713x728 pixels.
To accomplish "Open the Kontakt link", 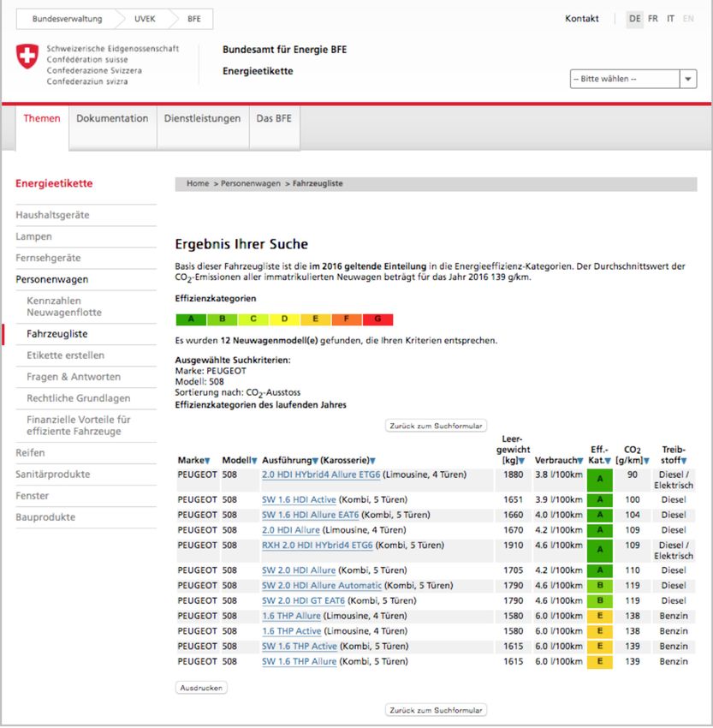I will click(x=582, y=19).
